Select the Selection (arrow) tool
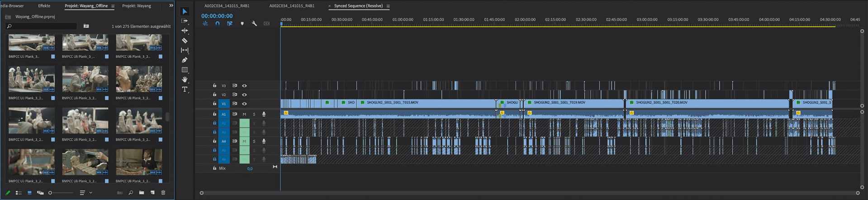Screen dimensions: 868x200 (185, 11)
